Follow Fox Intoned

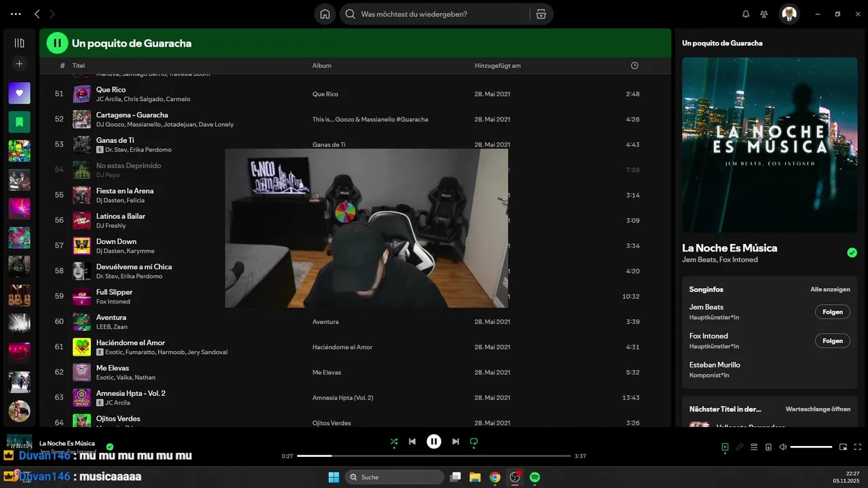coord(832,341)
